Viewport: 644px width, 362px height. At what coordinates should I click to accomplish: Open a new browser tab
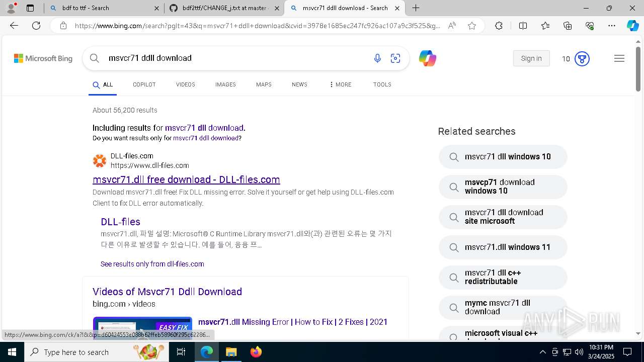click(416, 8)
